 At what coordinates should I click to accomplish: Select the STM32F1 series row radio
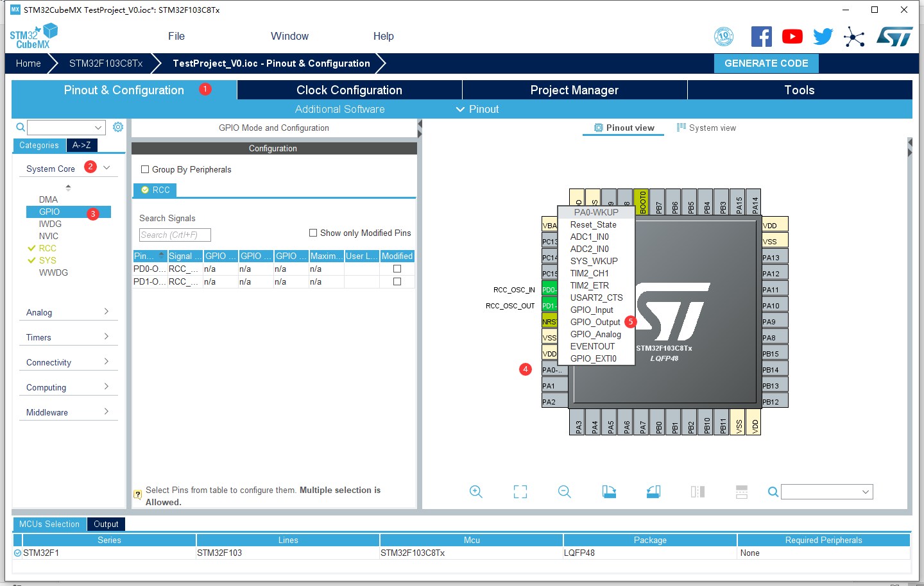pos(17,553)
